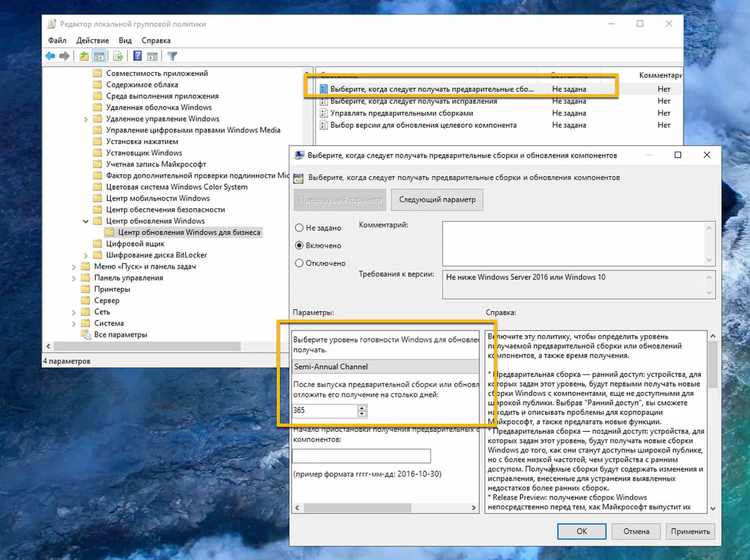Select the 'Включено' radio button
Image resolution: width=750 pixels, height=560 pixels.
coord(299,245)
